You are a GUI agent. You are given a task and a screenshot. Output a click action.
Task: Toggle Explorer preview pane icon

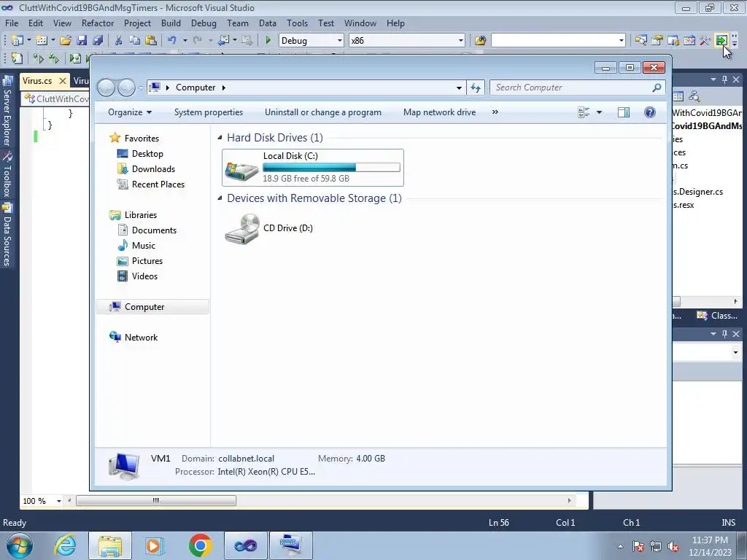[x=623, y=112]
